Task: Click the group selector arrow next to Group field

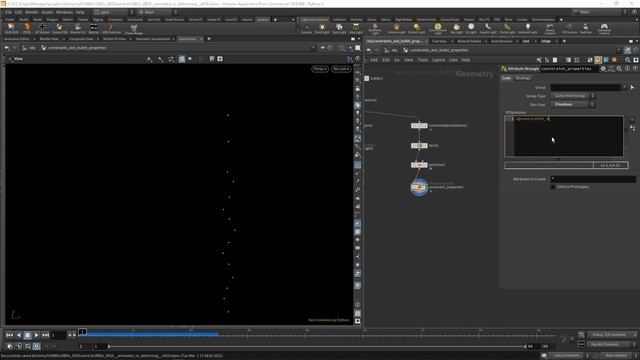Action: click(x=632, y=87)
